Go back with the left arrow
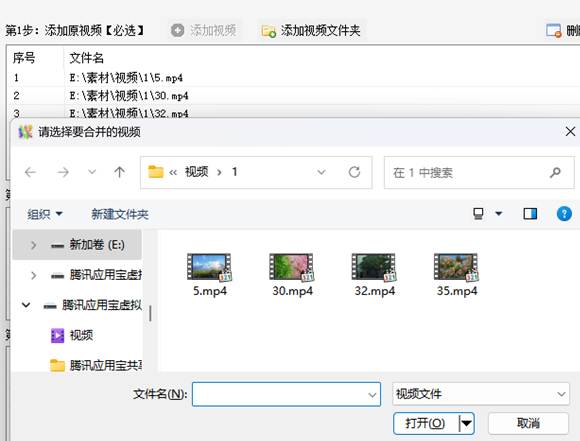Viewport: 580px width, 441px height. 31,172
